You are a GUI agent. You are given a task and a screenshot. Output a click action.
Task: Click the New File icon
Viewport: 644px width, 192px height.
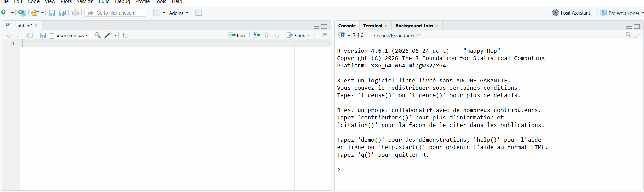(x=4, y=12)
